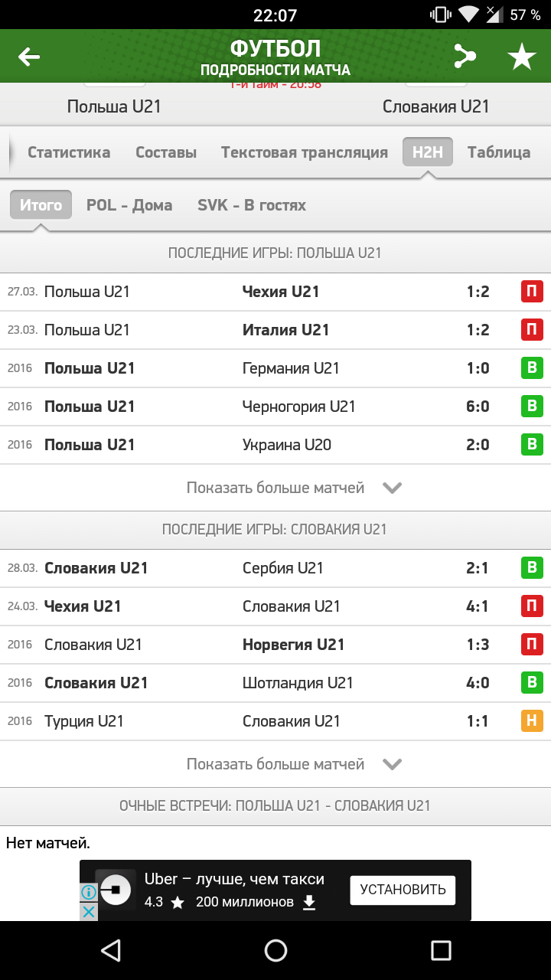The height and width of the screenshot is (980, 551).
Task: Expand more Poland U21 matches
Action: click(294, 488)
